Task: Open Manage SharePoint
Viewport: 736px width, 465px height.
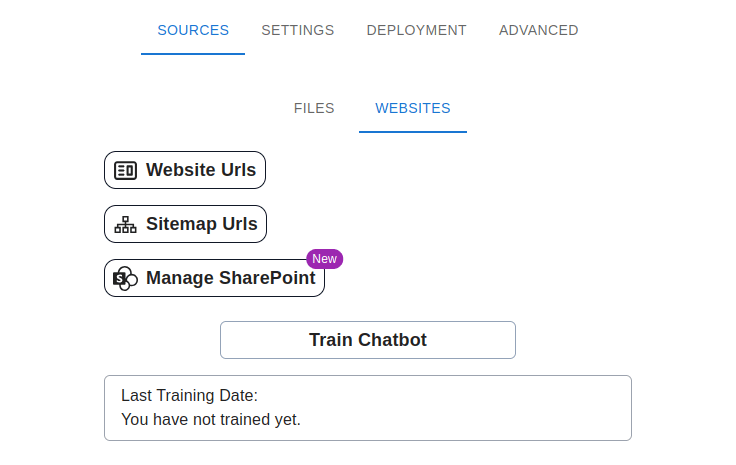Action: tap(230, 278)
